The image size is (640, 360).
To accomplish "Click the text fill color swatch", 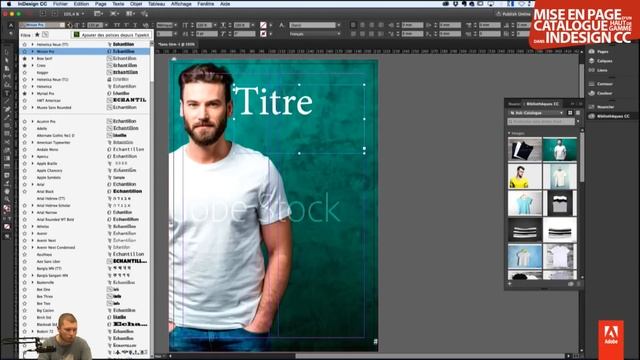I will click(x=263, y=25).
